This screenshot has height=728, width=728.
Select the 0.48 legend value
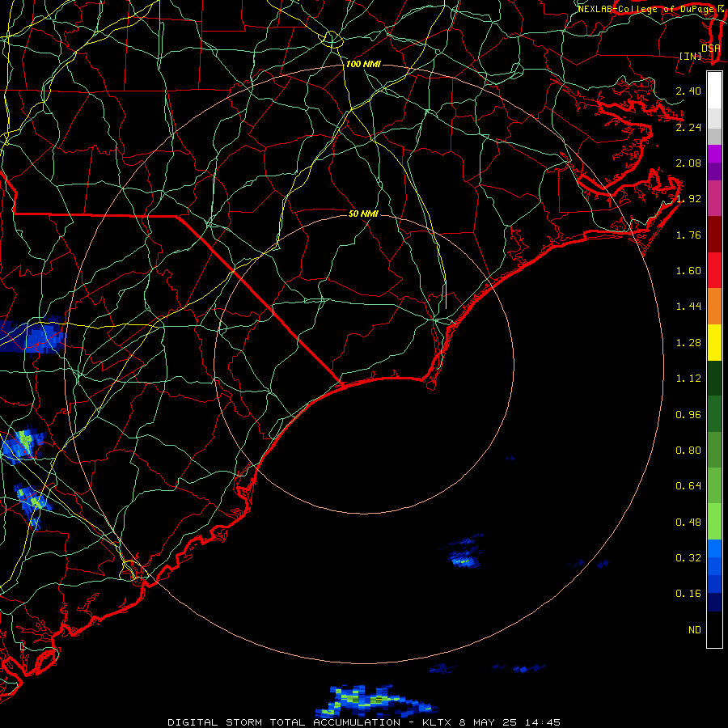coord(688,523)
